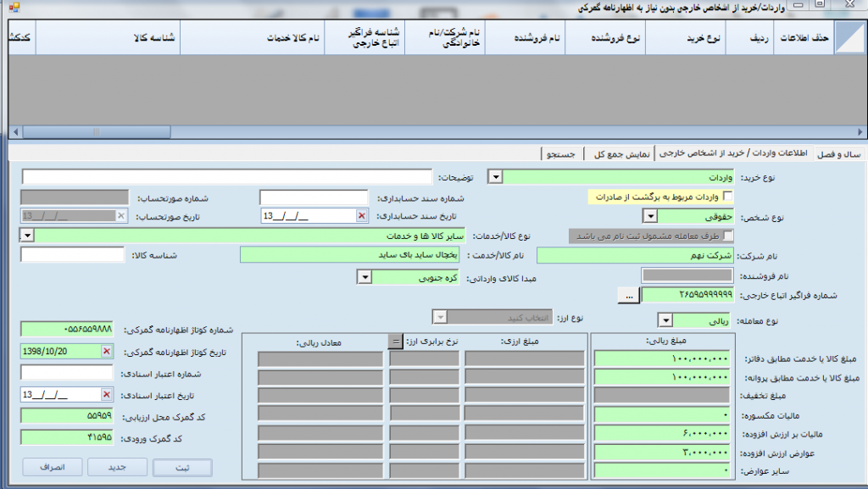Open the currency type (نوع ارز) dropdown
This screenshot has width=868, height=489.
coord(440,318)
